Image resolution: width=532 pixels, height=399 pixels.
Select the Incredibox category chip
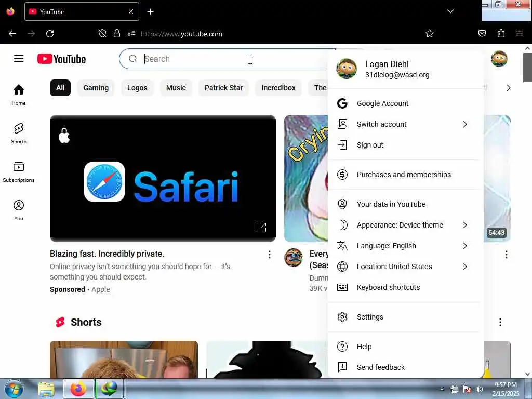pyautogui.click(x=278, y=88)
